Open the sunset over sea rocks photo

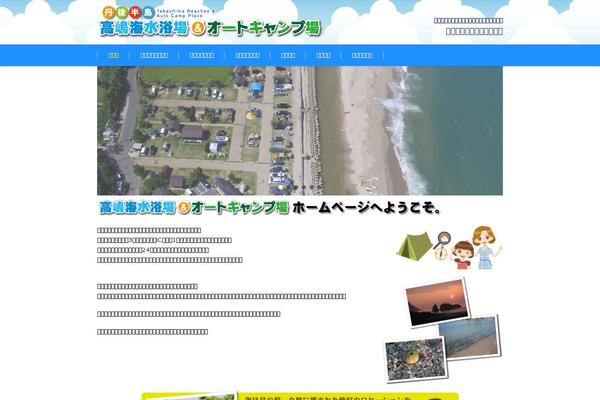click(x=437, y=302)
